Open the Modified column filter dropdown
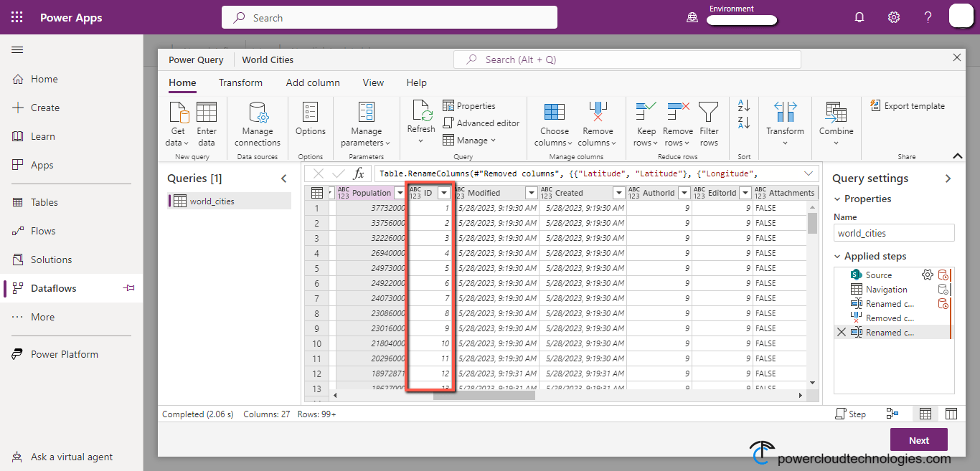Viewport: 980px width, 471px height. [531, 193]
